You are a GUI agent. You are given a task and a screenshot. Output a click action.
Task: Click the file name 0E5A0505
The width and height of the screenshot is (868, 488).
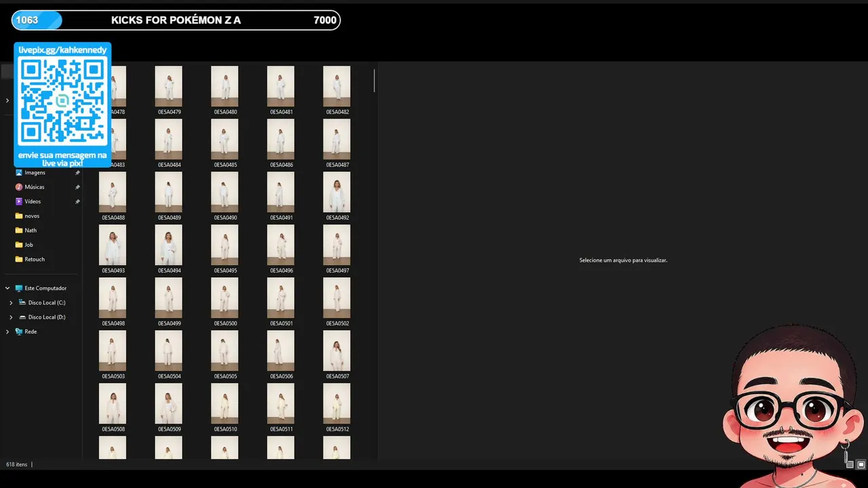click(225, 376)
